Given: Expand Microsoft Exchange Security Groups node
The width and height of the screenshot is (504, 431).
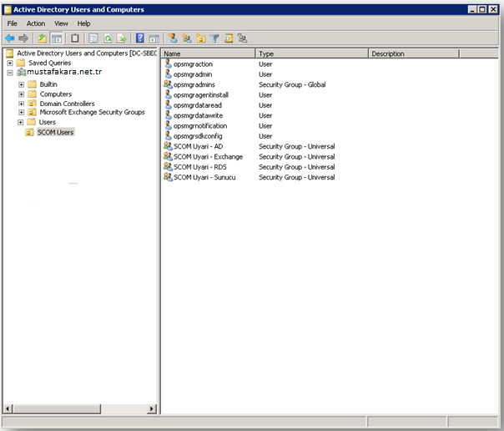Looking at the screenshot, I should pyautogui.click(x=21, y=112).
